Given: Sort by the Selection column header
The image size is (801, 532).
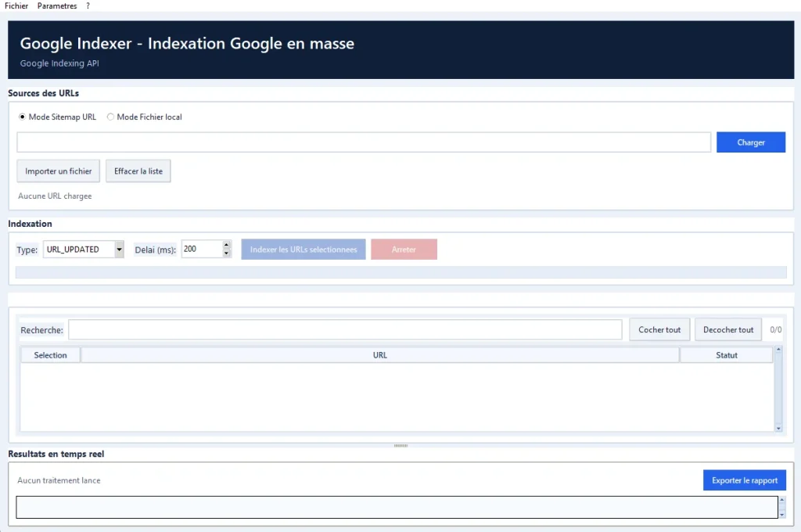Looking at the screenshot, I should [x=50, y=355].
